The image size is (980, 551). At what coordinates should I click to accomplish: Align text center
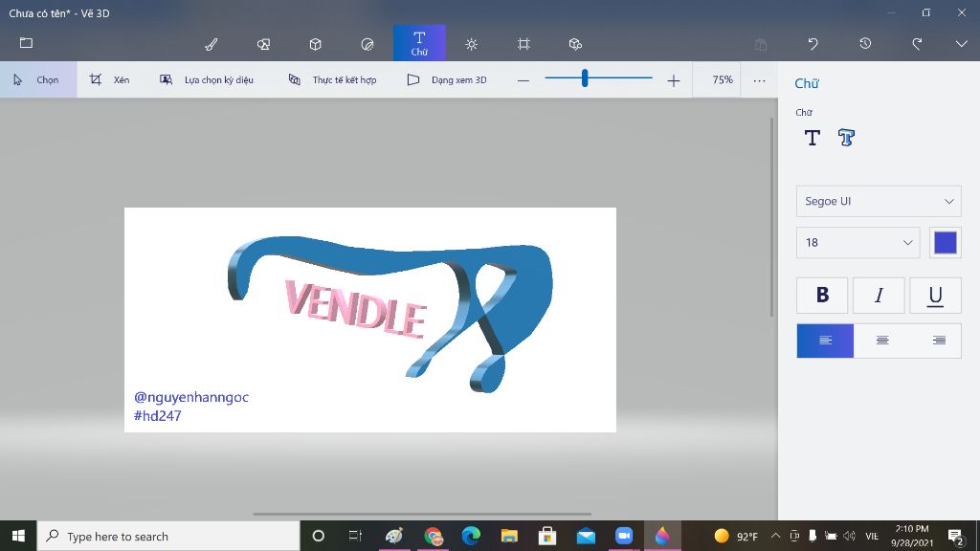[881, 341]
